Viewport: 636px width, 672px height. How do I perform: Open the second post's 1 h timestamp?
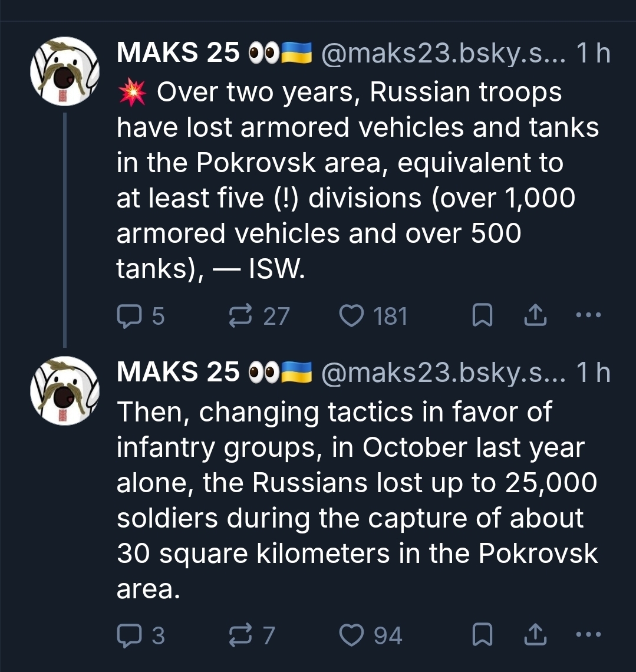click(x=593, y=373)
